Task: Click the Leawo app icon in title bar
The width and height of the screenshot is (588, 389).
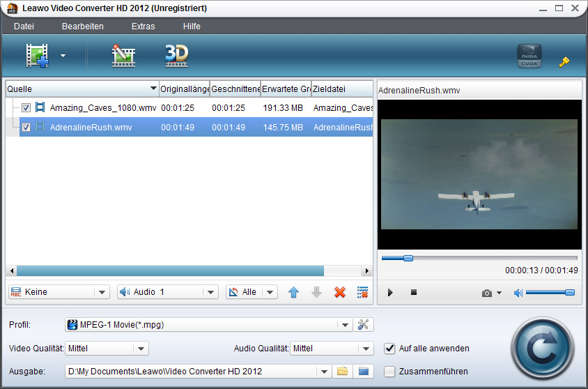Action: click(x=13, y=8)
